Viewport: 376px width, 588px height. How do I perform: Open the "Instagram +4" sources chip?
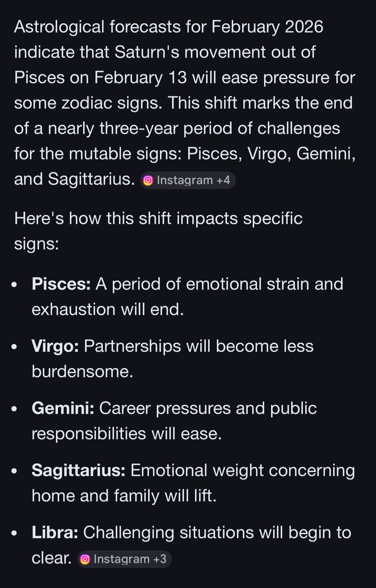click(188, 180)
